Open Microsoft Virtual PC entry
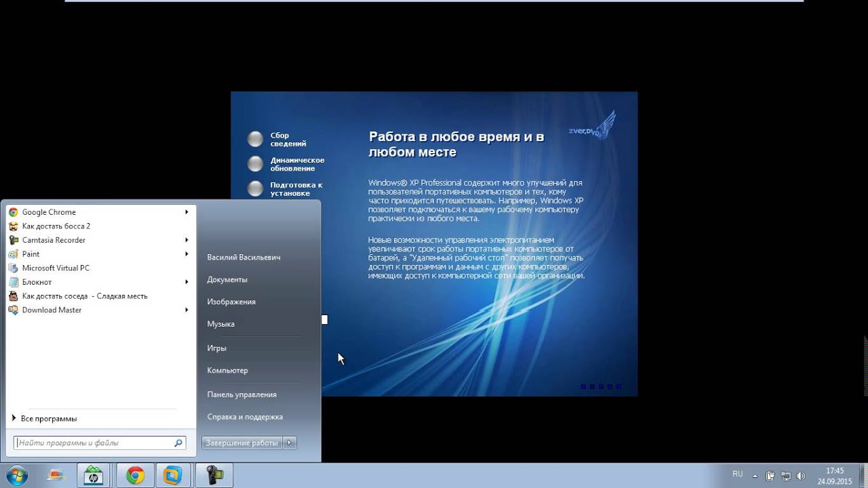The width and height of the screenshot is (868, 488). pyautogui.click(x=100, y=268)
